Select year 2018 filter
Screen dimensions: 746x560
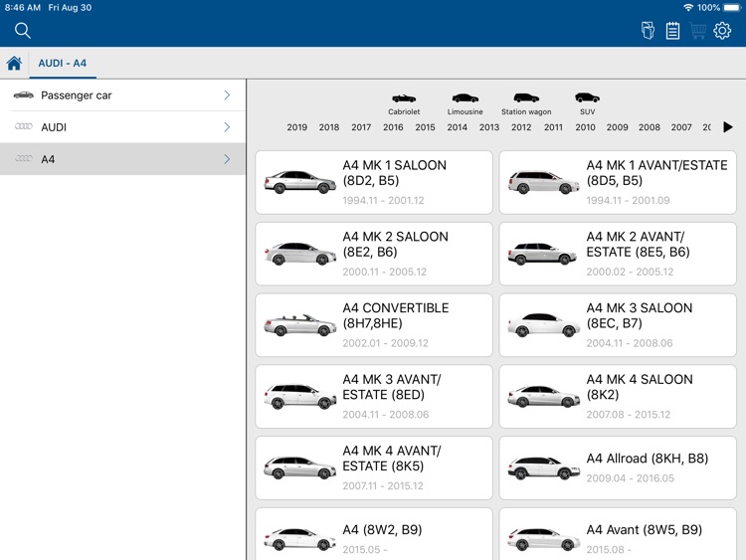pos(329,127)
